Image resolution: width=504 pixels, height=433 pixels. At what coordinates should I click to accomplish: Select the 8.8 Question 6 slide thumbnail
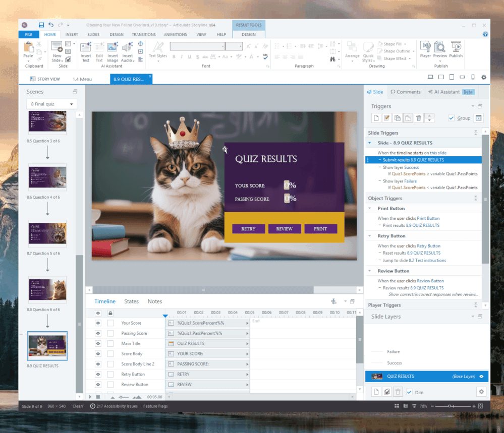point(47,289)
